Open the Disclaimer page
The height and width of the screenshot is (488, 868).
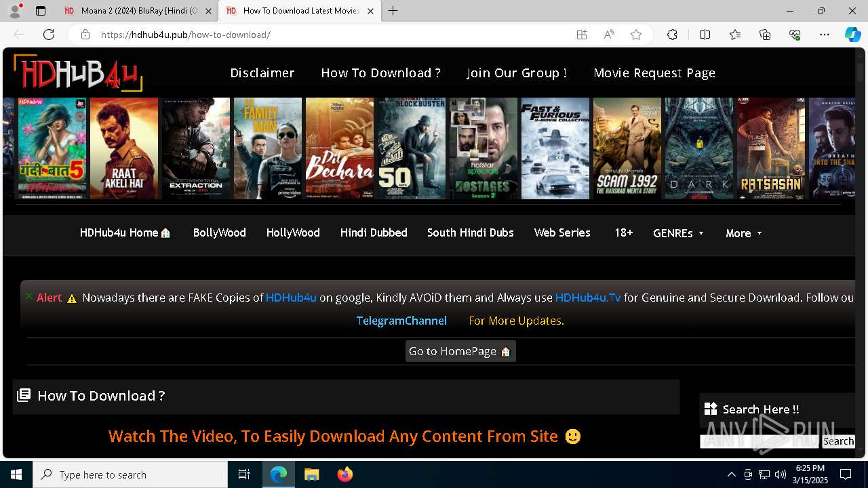[262, 73]
